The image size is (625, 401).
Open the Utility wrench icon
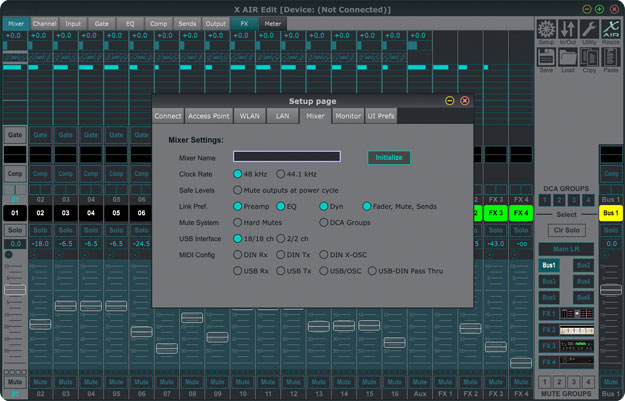(589, 31)
